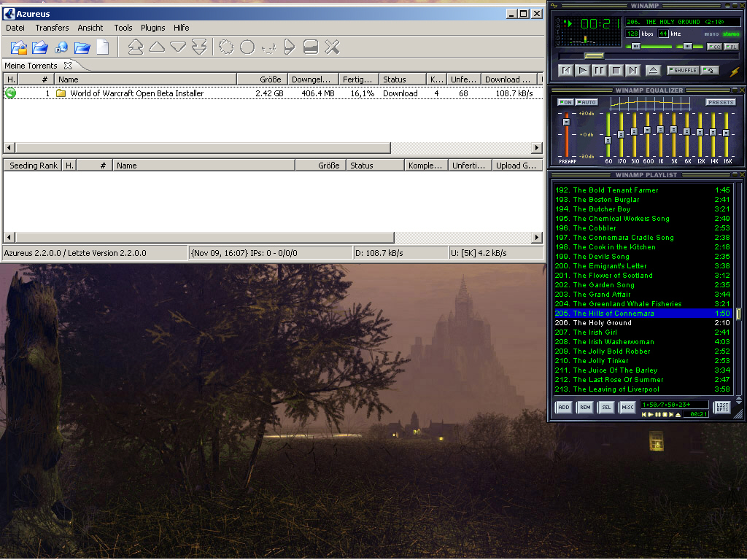Click the Winamp song seek bar handle

595,55
